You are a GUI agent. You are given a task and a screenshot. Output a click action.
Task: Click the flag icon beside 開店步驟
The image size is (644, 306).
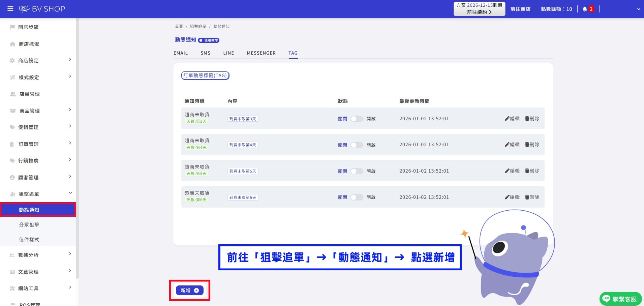12,27
